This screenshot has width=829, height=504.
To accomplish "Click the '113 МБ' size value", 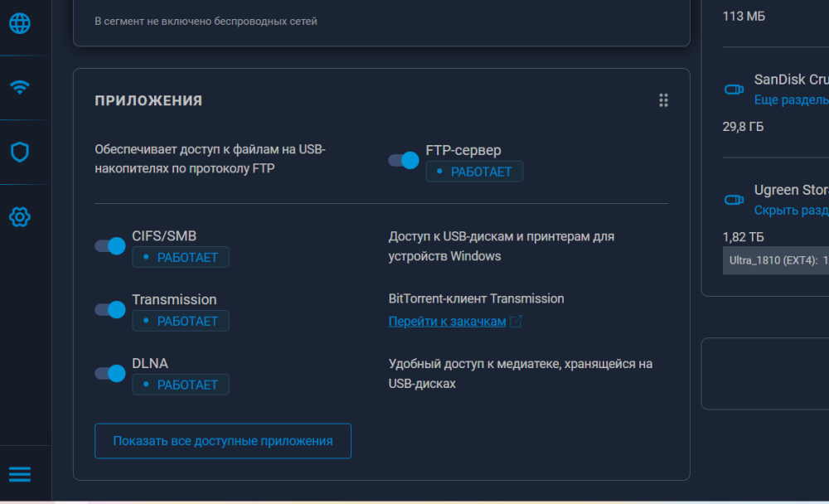I will coord(744,17).
